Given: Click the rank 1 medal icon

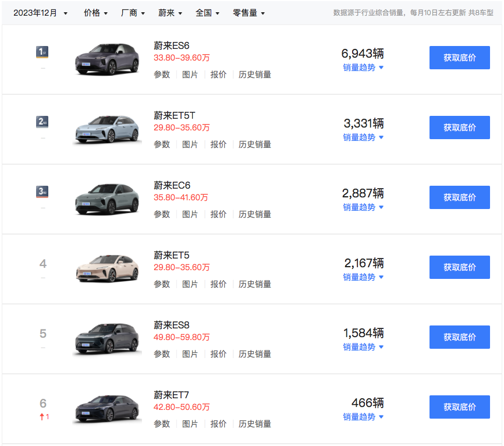Looking at the screenshot, I should pos(42,52).
